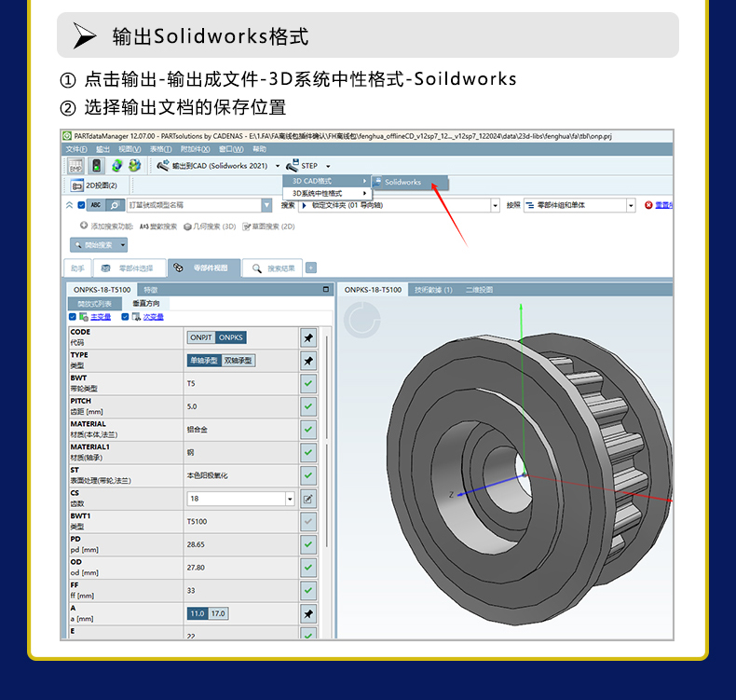736x700 pixels.
Task: Toggle the 主变量 checkbox
Action: click(73, 317)
